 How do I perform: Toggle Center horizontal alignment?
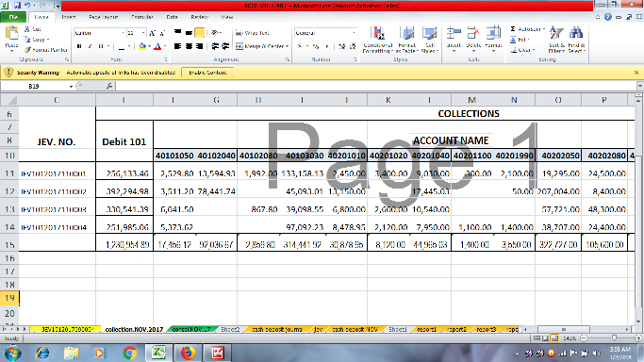pyautogui.click(x=189, y=46)
